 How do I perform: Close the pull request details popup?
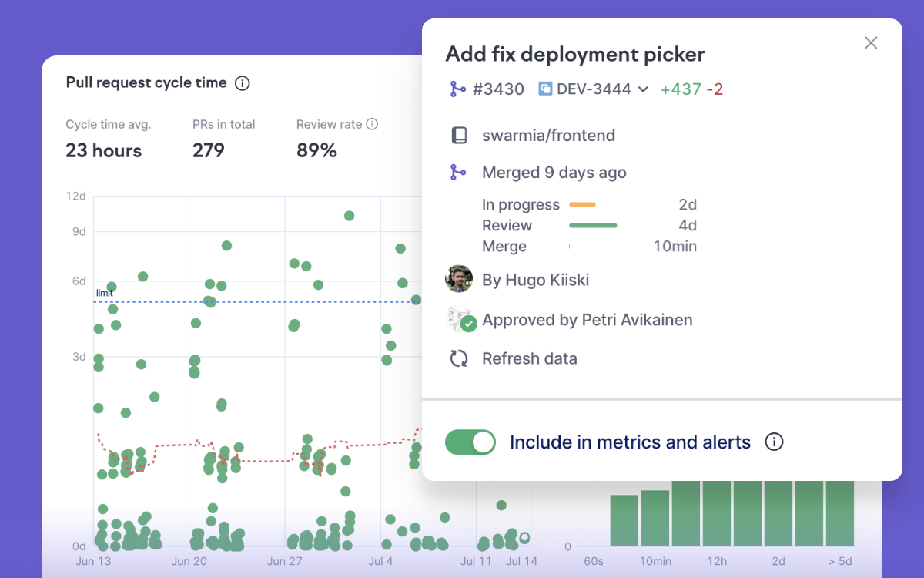[871, 43]
